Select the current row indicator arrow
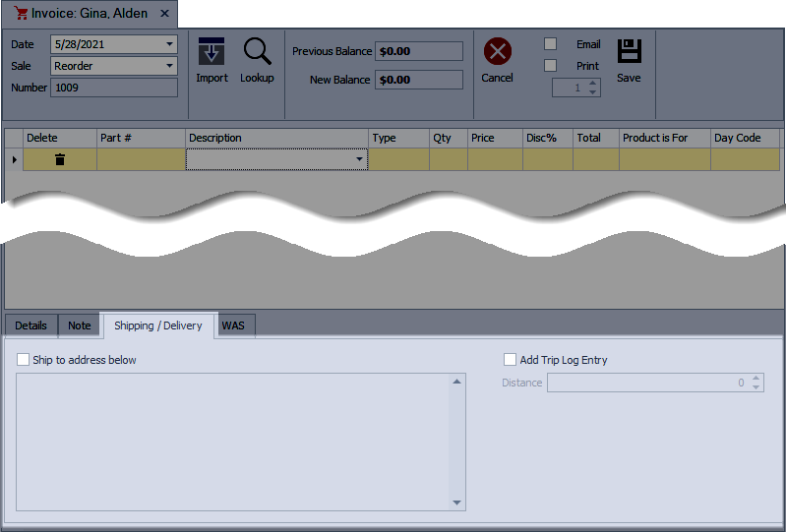The image size is (786, 532). click(x=14, y=159)
